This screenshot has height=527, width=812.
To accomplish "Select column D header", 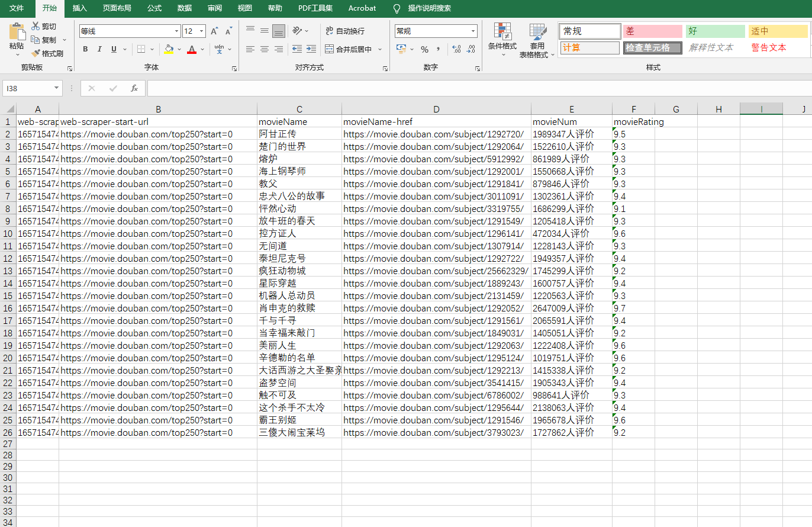I will (436, 109).
